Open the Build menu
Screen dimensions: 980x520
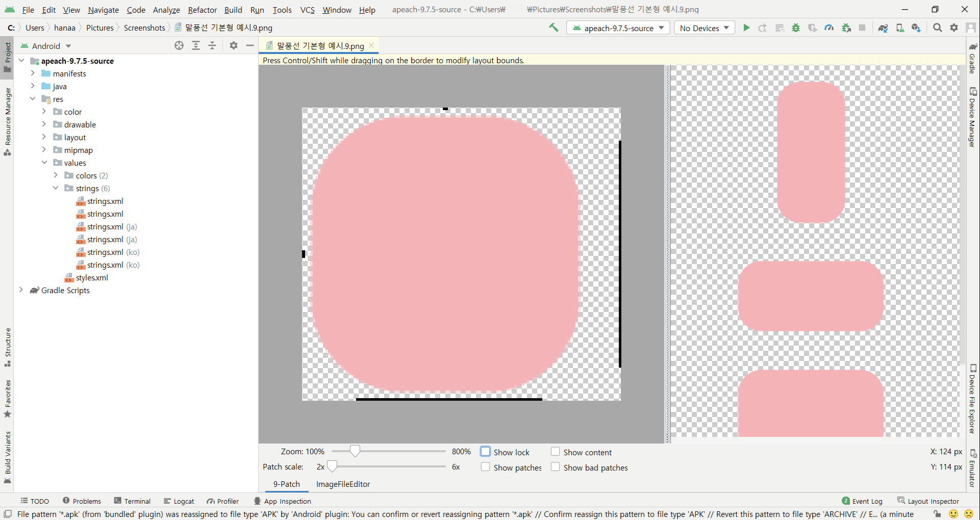[233, 10]
